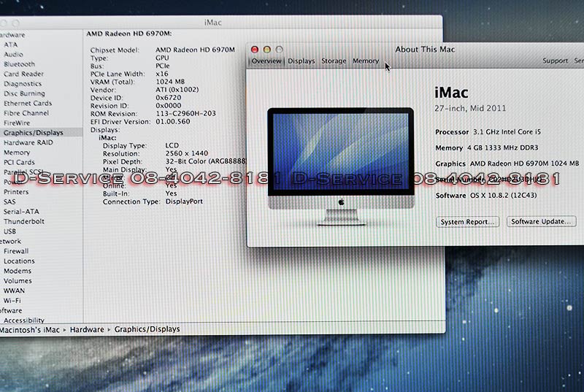The image size is (584, 392).
Task: Select Audio in the hardware sidebar
Action: 13,54
